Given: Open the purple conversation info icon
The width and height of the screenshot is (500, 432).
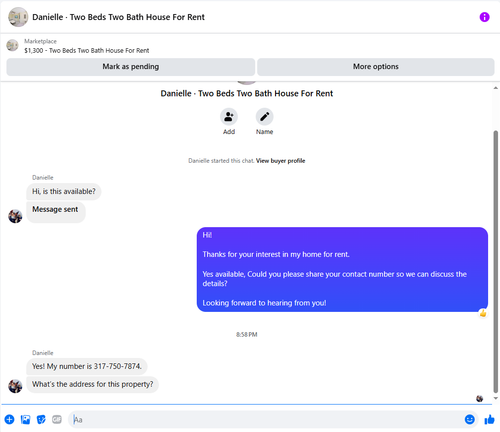Looking at the screenshot, I should (x=484, y=17).
